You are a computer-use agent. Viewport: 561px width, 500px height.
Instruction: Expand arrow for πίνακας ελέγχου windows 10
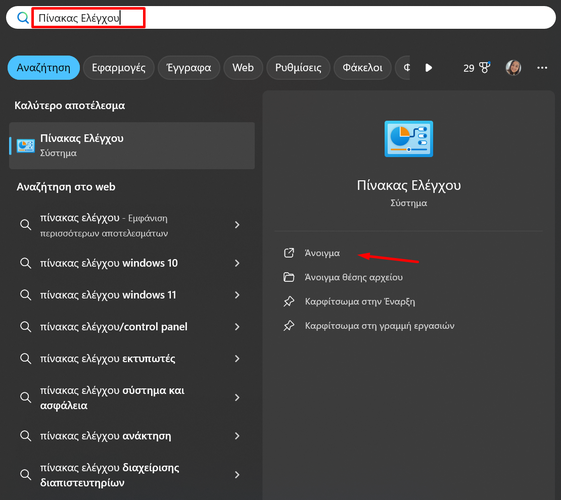click(237, 263)
